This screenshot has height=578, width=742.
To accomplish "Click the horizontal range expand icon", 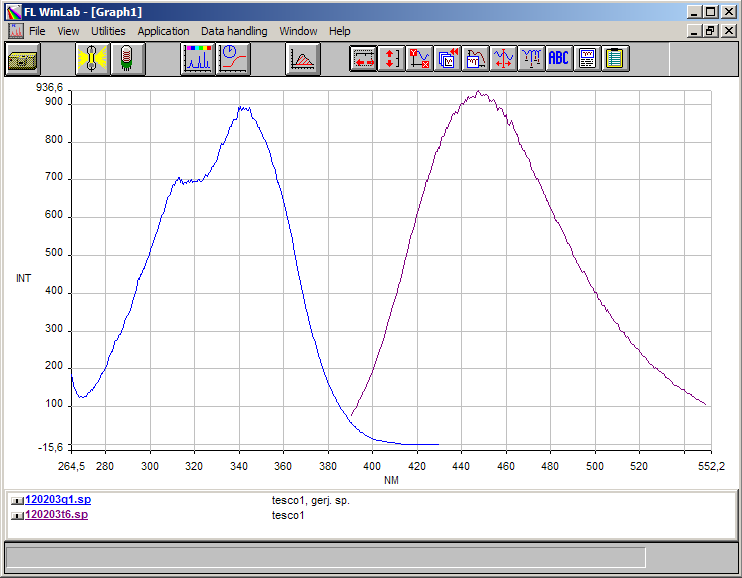I will click(363, 59).
